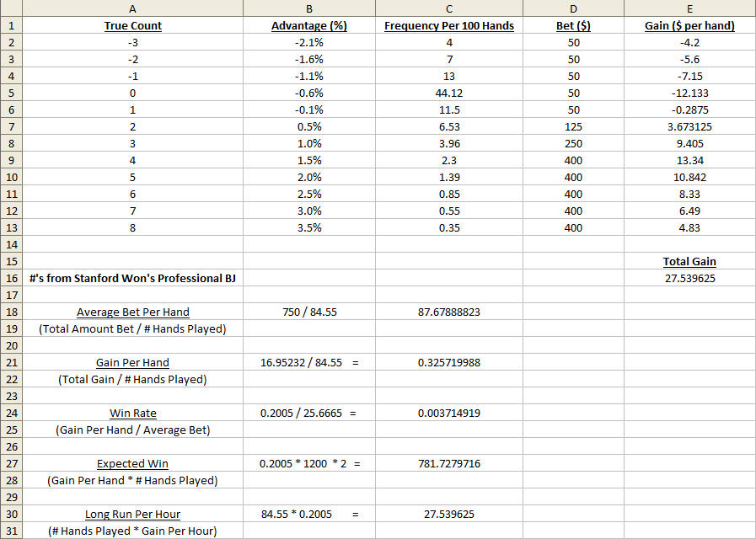Click the 27.539625 value under Total Gain
The height and width of the screenshot is (539, 756).
(690, 279)
